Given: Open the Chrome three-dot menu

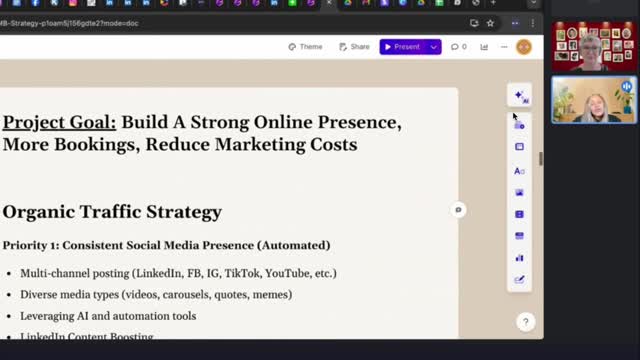Looking at the screenshot, I should (533, 23).
